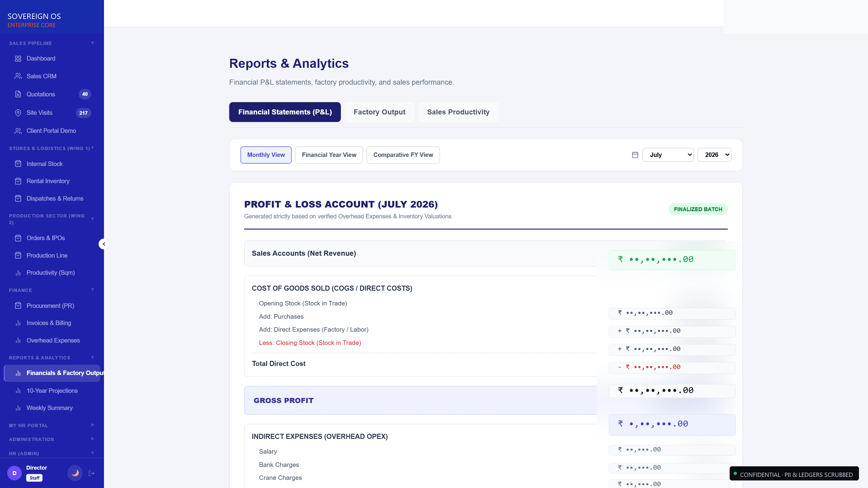The image size is (868, 488).
Task: Select the Financial Year View button
Action: coord(329,155)
